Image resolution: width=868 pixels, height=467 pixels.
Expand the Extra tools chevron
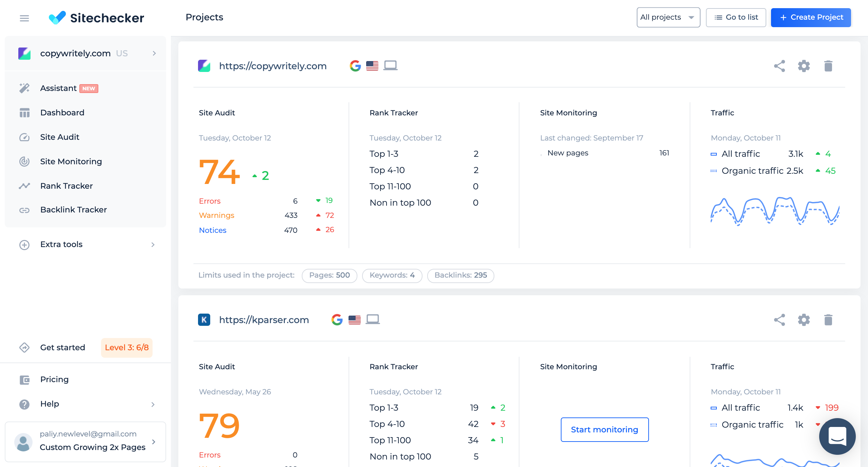click(153, 245)
